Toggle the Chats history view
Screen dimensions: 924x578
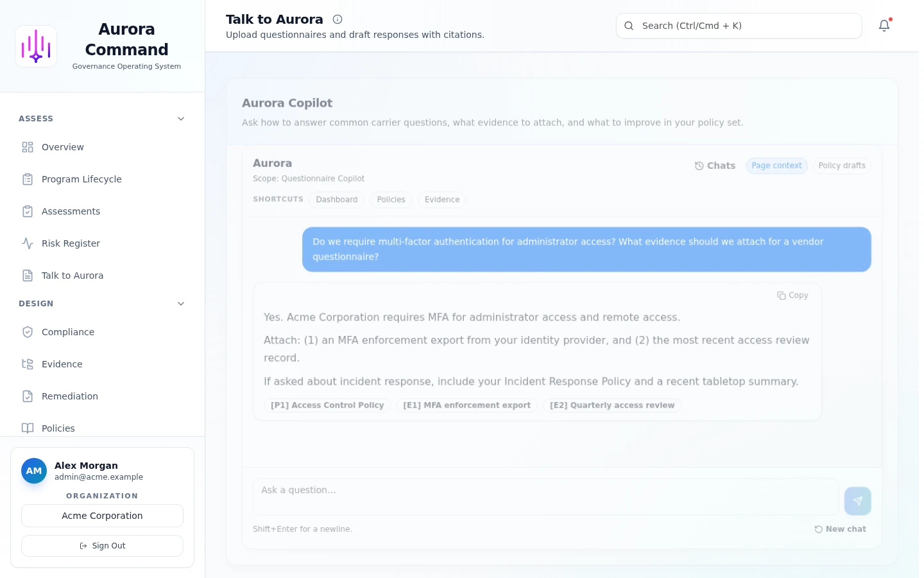[715, 166]
